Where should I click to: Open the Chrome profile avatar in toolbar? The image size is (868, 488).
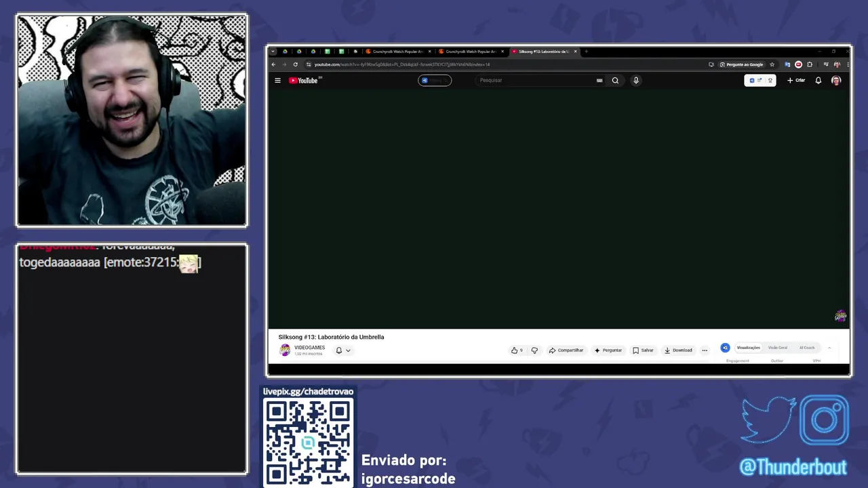pos(837,64)
